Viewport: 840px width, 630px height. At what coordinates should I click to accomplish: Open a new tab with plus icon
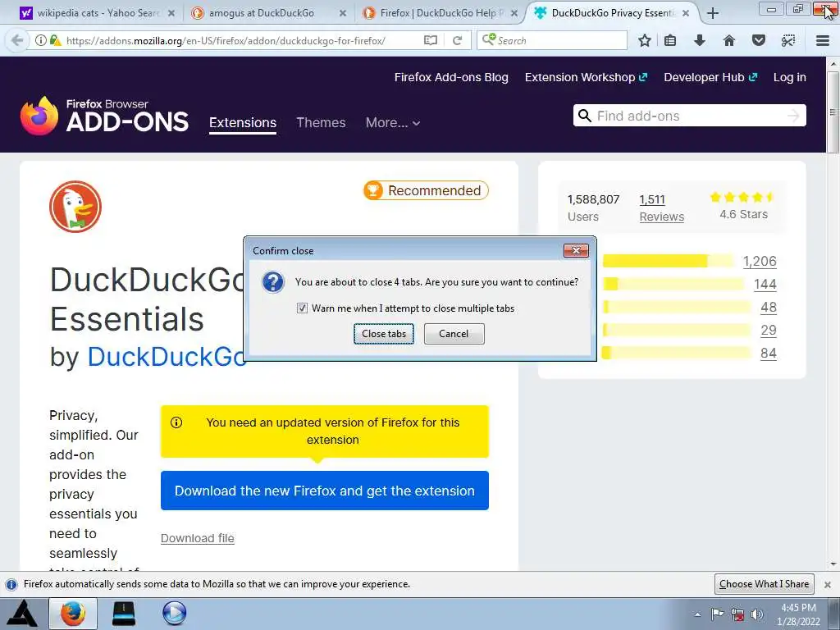tap(713, 13)
